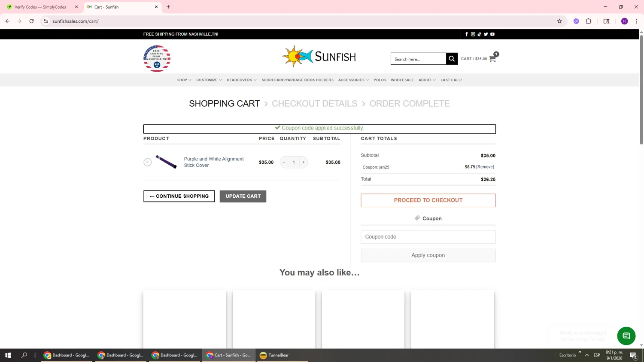
Task: Switch to Cart - Sunfish taskbar window
Action: (229, 355)
